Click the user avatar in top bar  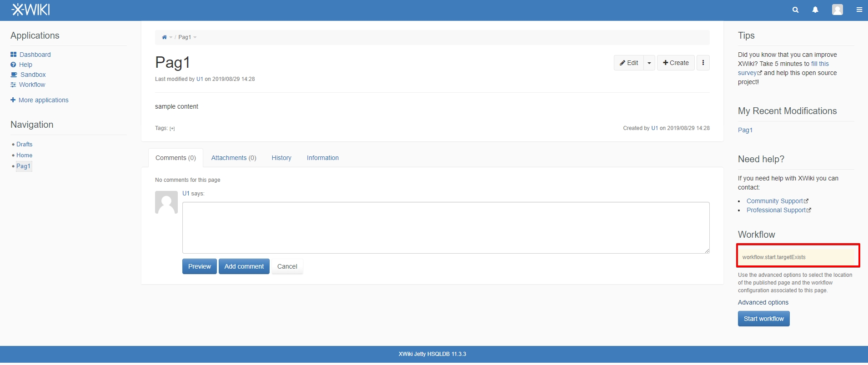click(x=837, y=10)
